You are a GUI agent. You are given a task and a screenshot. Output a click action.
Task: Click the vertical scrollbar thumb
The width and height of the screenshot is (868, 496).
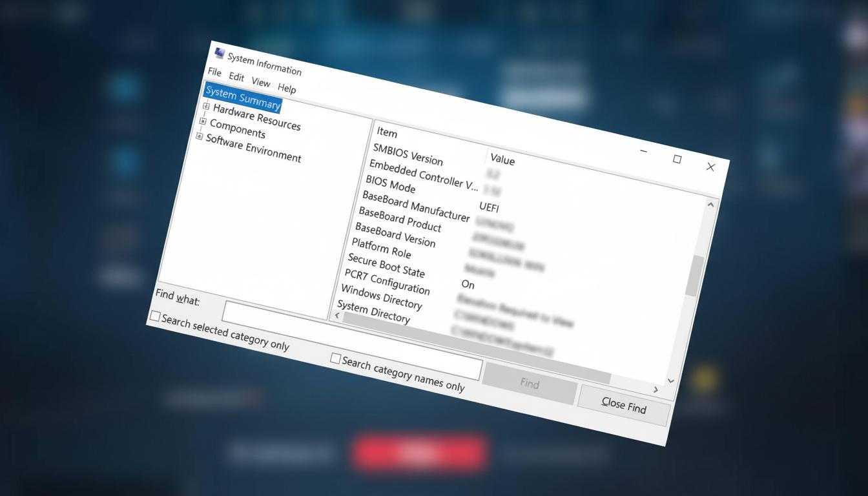(694, 275)
